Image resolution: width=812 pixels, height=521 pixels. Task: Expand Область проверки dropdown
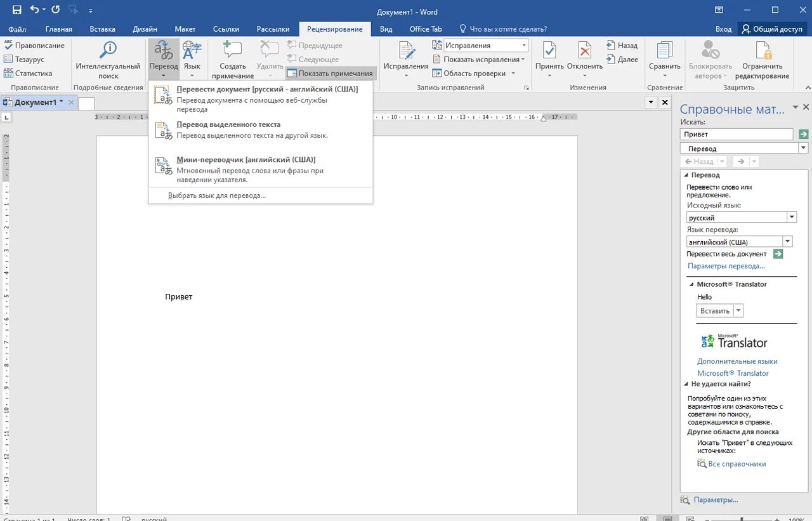(475, 74)
